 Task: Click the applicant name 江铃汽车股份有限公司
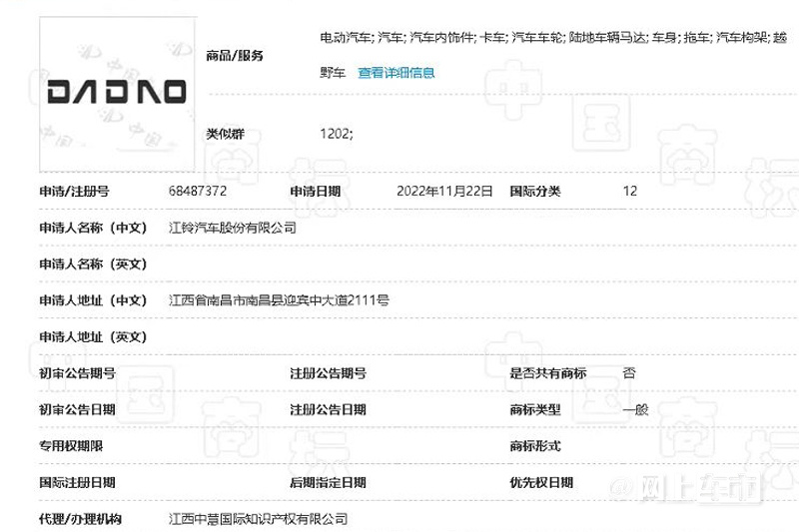(x=233, y=228)
